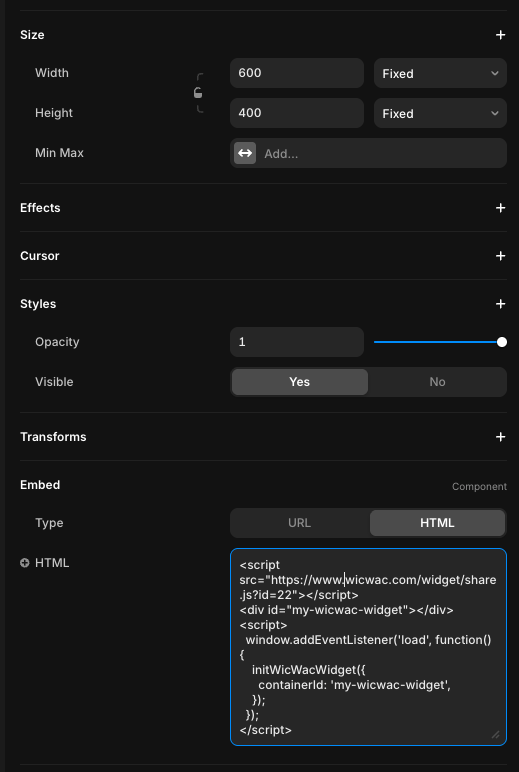Click the Effects section heading

40,208
